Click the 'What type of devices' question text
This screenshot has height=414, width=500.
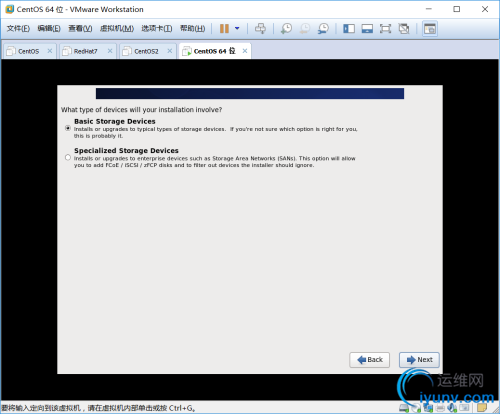[x=141, y=110]
